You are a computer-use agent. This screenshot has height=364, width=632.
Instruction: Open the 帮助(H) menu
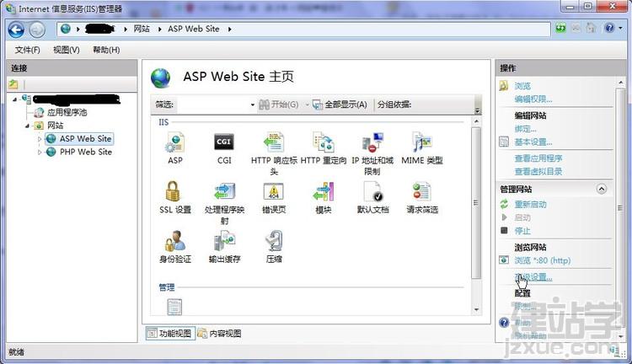click(106, 50)
